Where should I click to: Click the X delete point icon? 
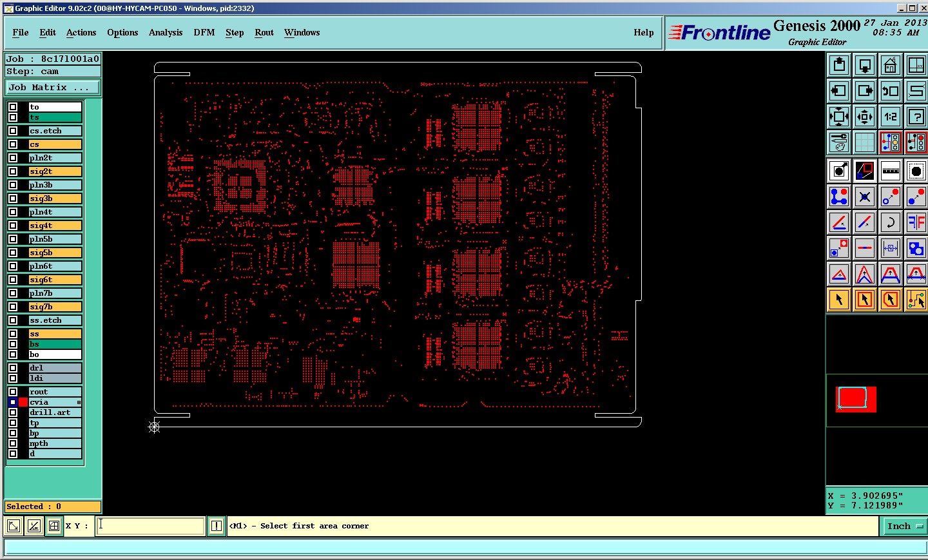click(x=865, y=197)
